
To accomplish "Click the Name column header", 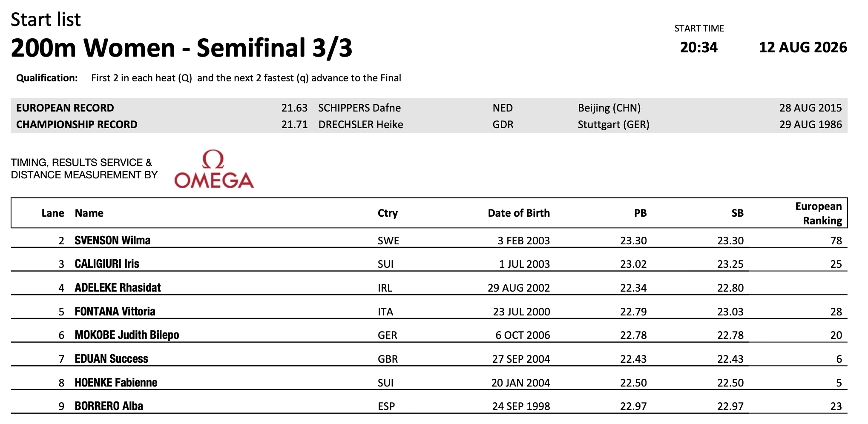I will coord(89,213).
